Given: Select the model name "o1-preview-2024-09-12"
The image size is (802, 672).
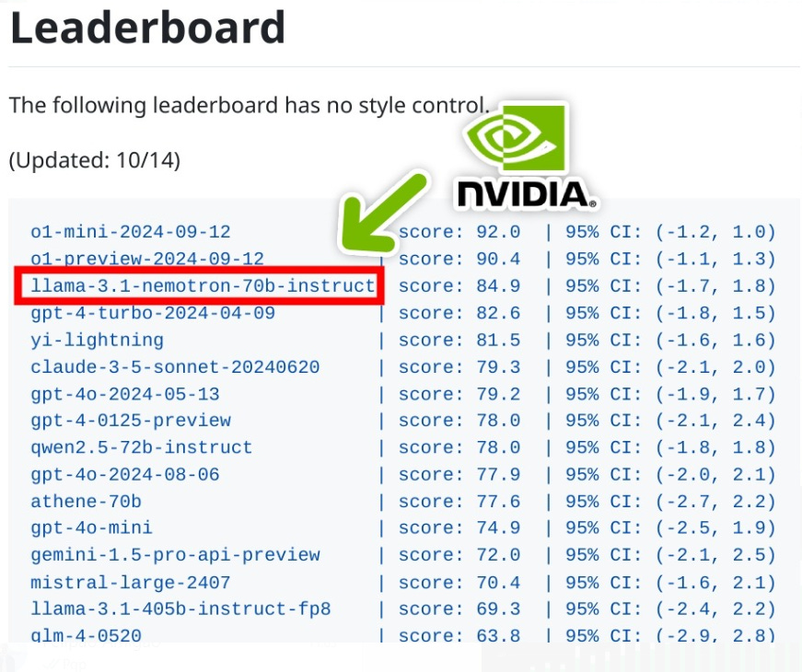Looking at the screenshot, I should [147, 259].
